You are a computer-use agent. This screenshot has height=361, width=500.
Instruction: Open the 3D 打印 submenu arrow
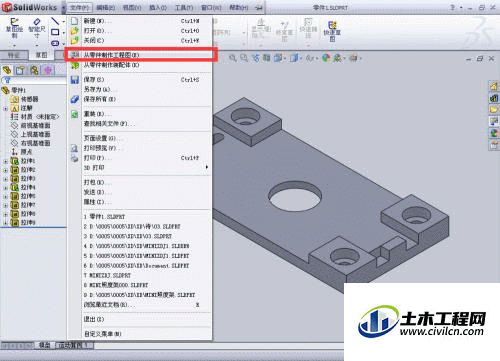click(207, 167)
